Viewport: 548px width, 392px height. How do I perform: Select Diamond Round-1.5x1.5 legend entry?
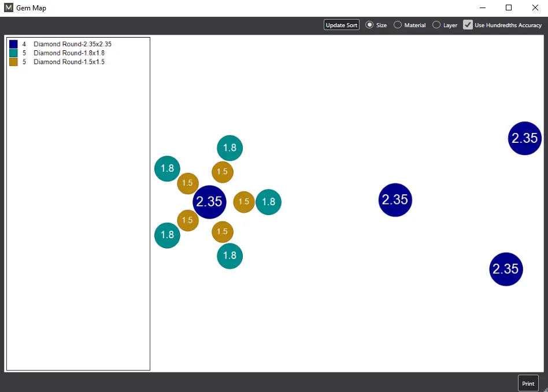click(69, 62)
